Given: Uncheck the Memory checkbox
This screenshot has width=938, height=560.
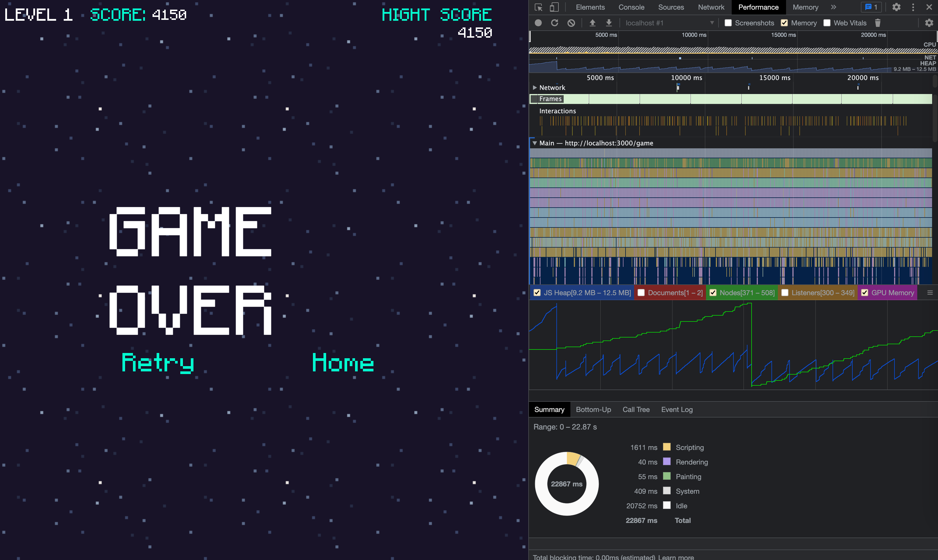Looking at the screenshot, I should 784,23.
